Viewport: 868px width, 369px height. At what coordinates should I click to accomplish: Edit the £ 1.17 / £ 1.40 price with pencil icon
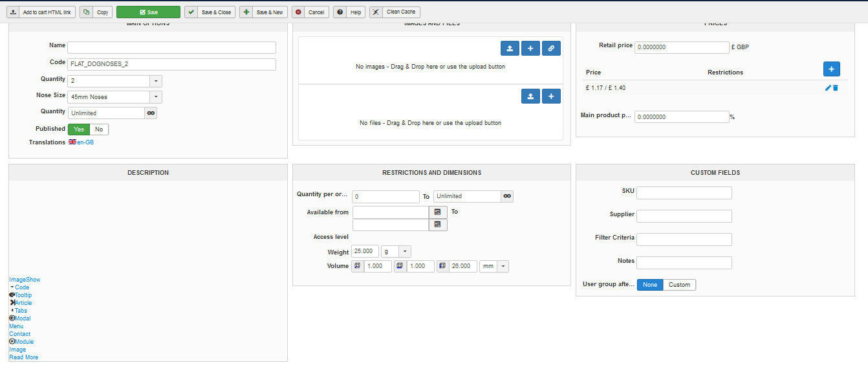[828, 88]
